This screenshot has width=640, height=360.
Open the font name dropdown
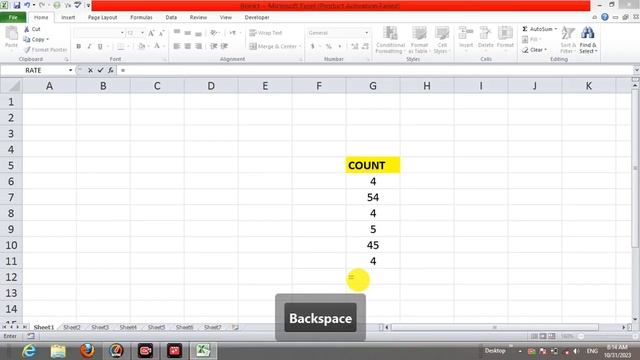pos(122,33)
